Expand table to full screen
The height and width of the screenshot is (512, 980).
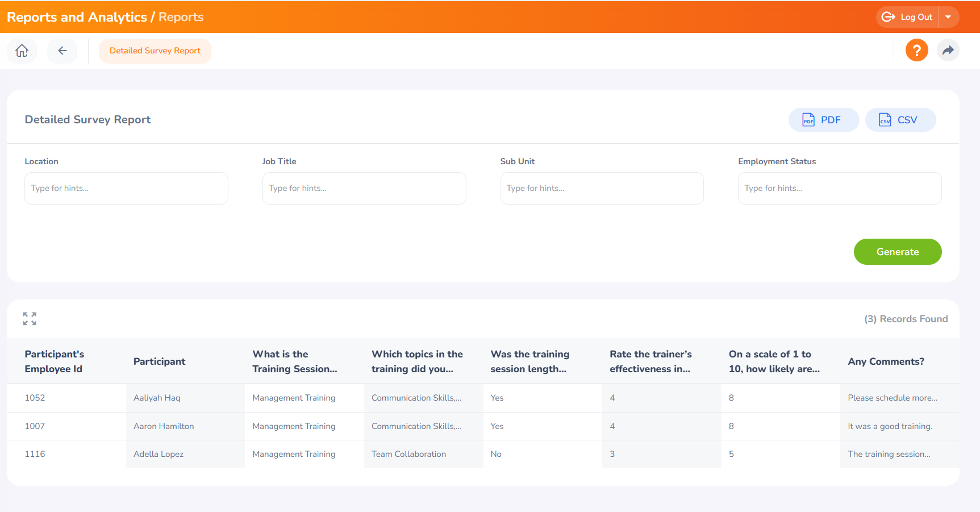(x=30, y=319)
